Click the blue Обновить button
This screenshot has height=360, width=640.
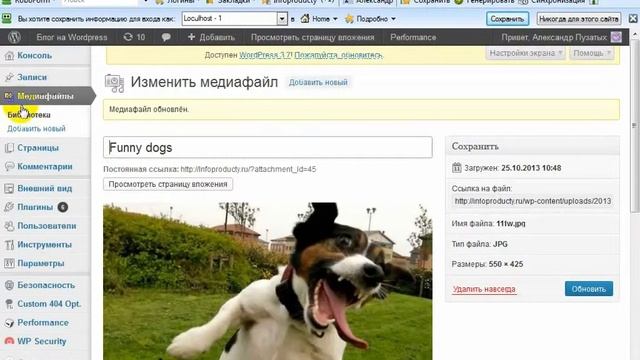pyautogui.click(x=589, y=289)
